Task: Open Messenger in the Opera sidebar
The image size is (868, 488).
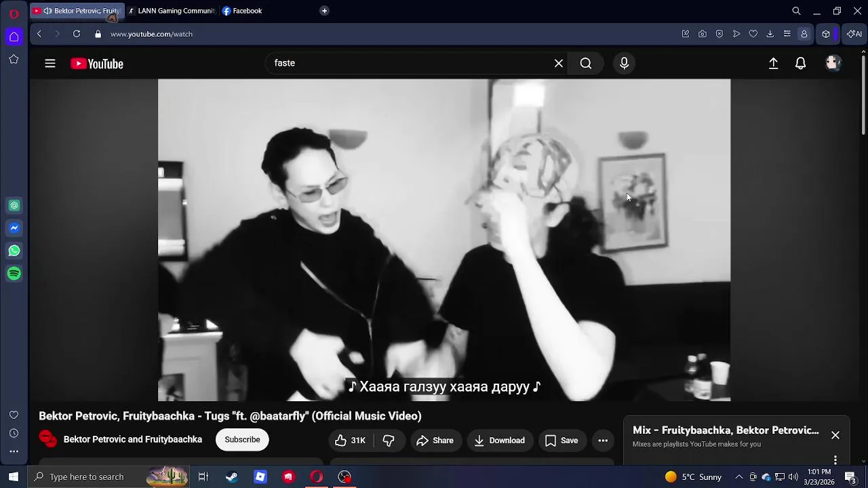Action: click(x=14, y=228)
